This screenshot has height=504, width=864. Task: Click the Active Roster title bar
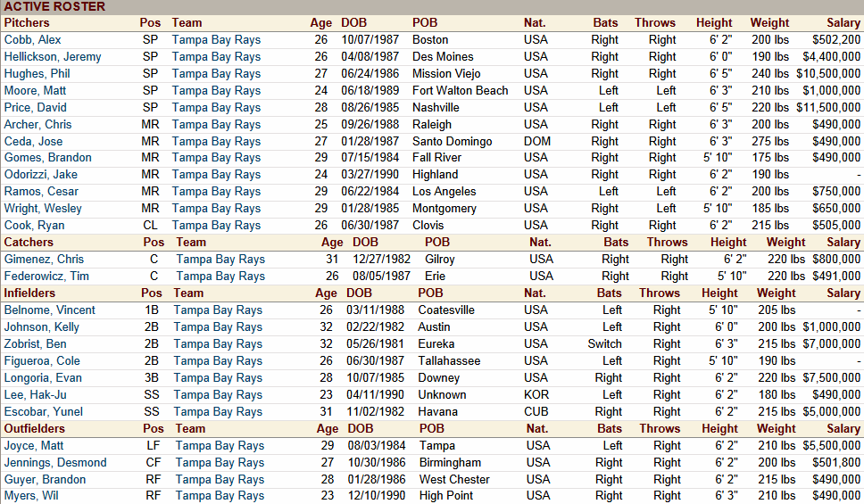pyautogui.click(x=54, y=6)
